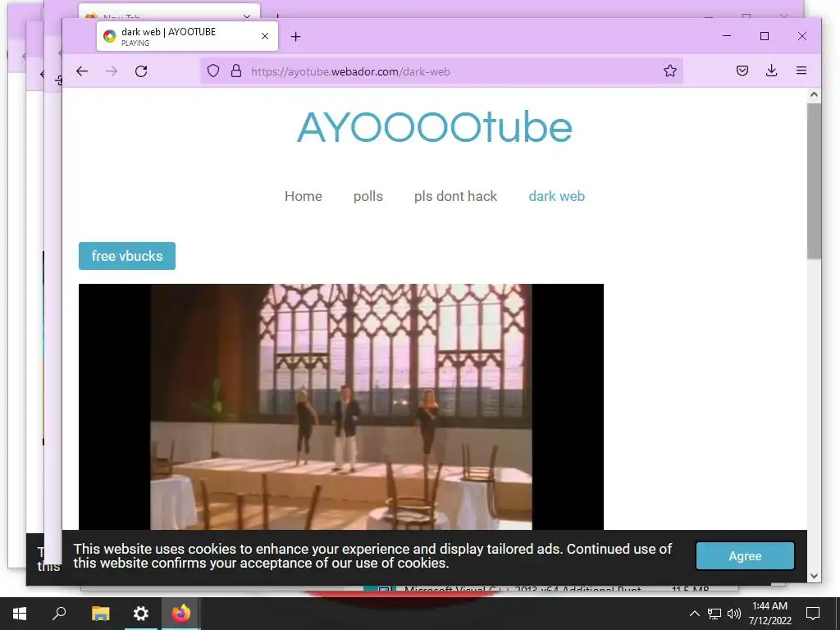
Task: Save the page to Pocket
Action: (x=742, y=71)
